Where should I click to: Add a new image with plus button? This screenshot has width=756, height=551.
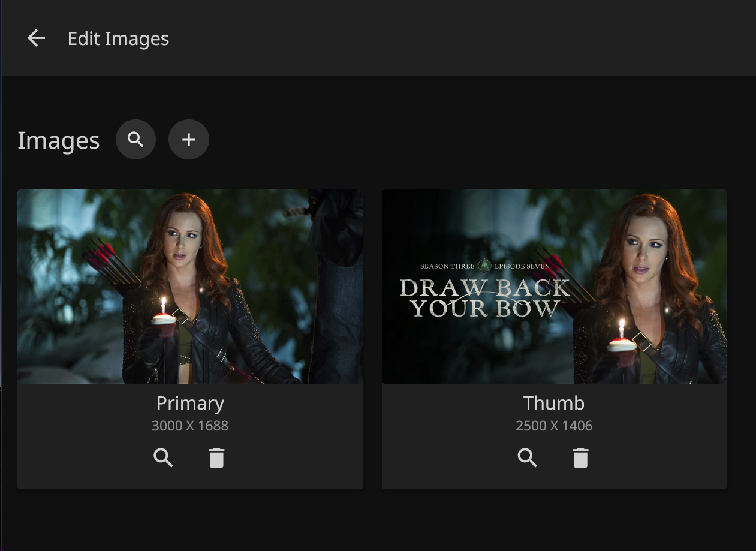coord(189,140)
